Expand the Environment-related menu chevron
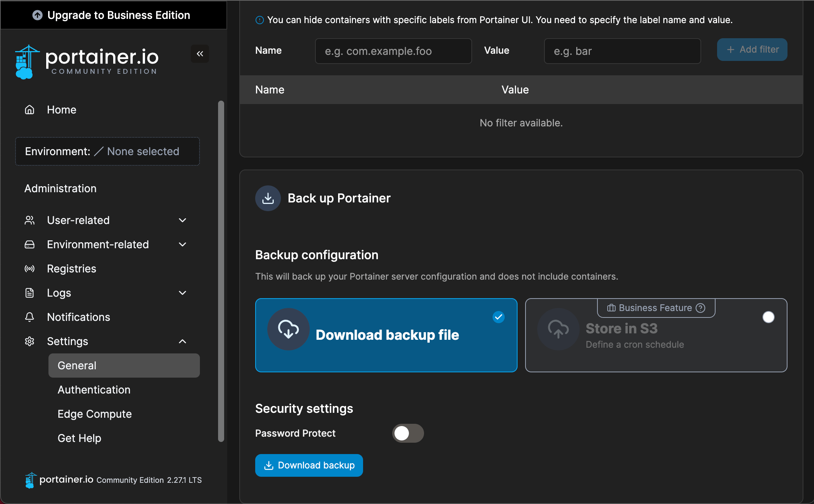The width and height of the screenshot is (814, 504). pos(182,244)
